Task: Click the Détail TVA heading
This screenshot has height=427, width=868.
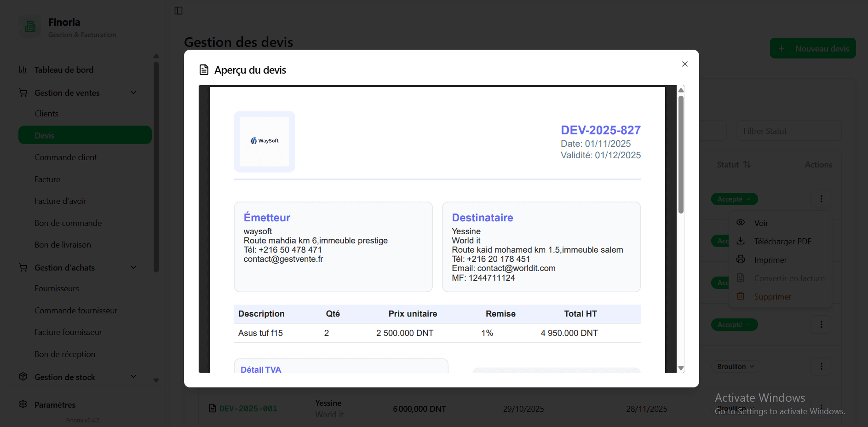Action: tap(261, 369)
